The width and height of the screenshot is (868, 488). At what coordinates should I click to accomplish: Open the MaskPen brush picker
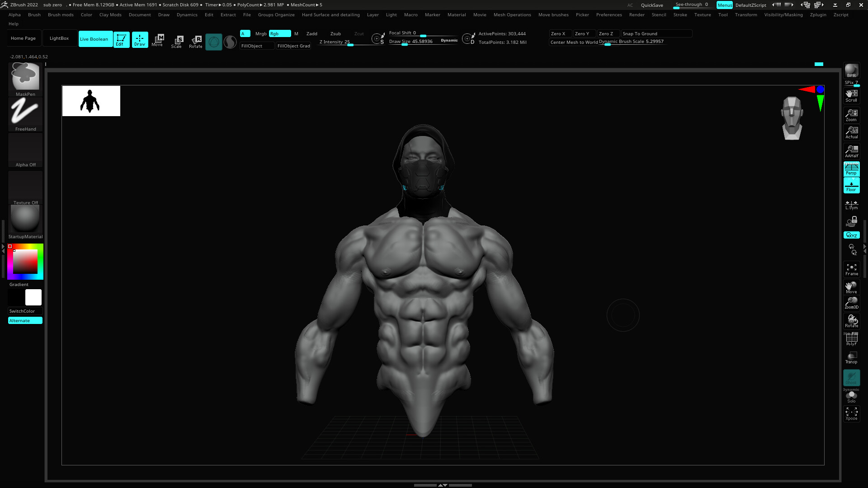click(x=25, y=78)
